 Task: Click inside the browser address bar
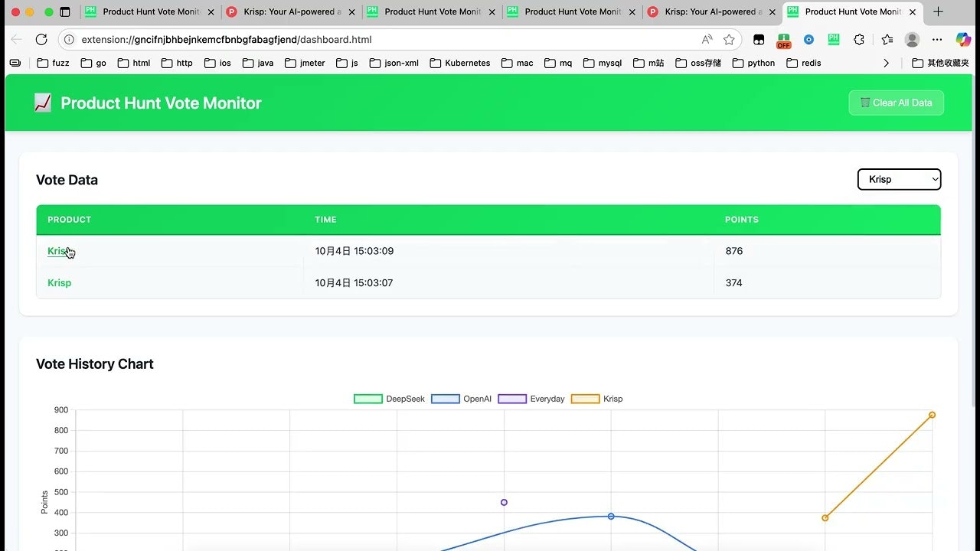(306, 39)
